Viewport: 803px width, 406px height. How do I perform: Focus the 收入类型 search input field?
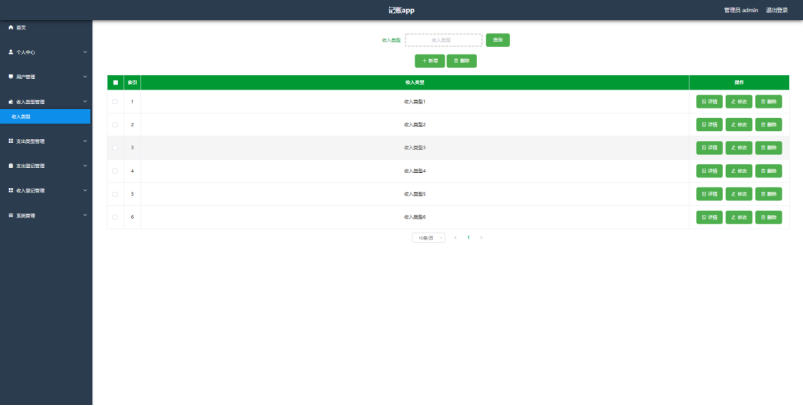click(x=440, y=40)
